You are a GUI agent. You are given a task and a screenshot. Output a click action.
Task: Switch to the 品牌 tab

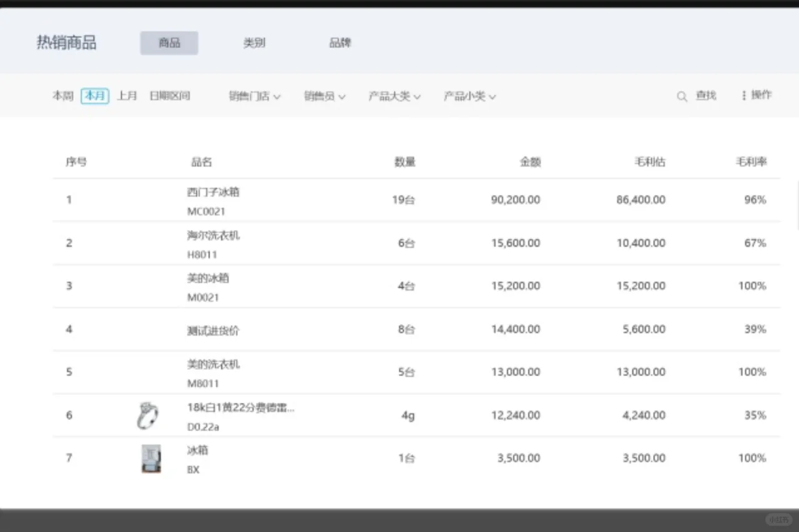pos(340,43)
